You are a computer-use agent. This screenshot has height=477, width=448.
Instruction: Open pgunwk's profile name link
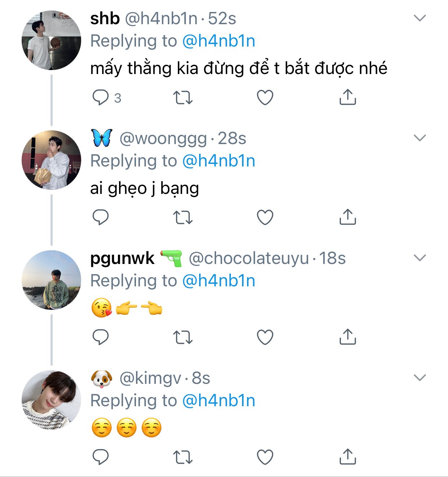pos(122,259)
